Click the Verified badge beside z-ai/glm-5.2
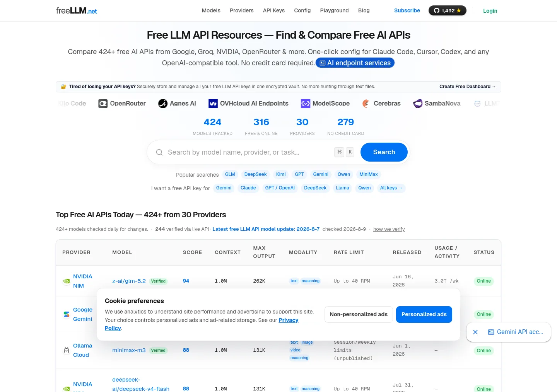The image size is (557, 392). tap(158, 281)
